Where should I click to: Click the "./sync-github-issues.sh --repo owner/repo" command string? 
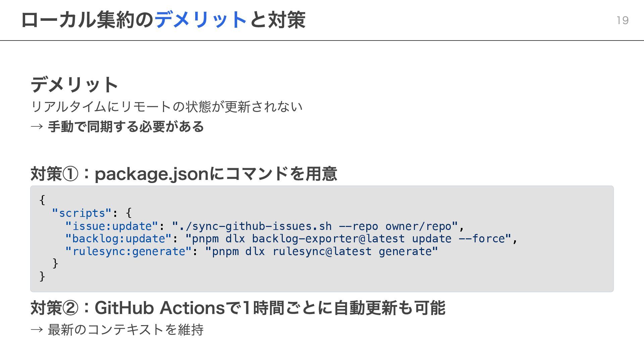coord(315,226)
